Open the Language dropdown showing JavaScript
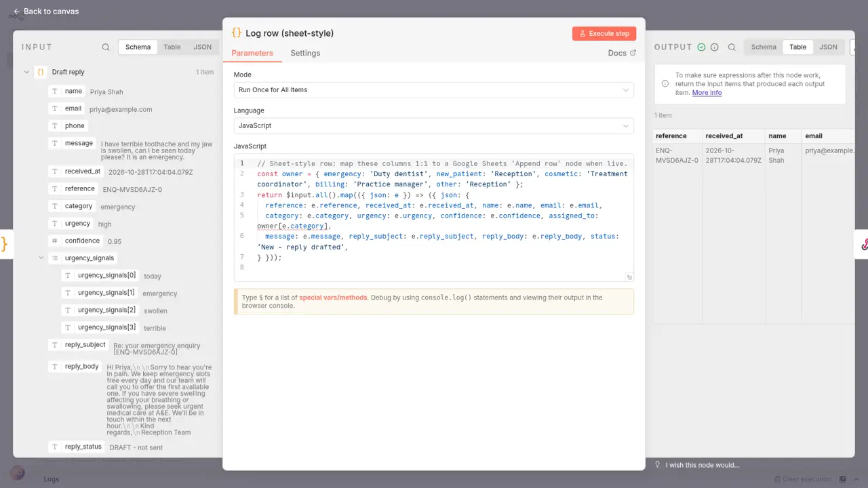The image size is (868, 488). (x=434, y=125)
